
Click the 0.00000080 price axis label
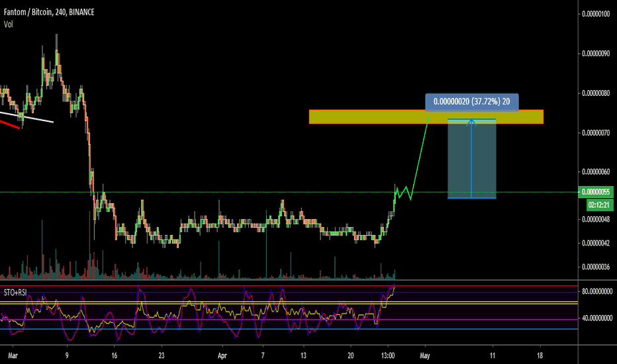[596, 93]
